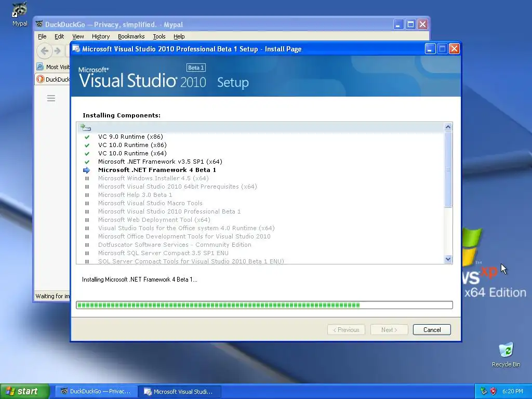The height and width of the screenshot is (399, 532).
Task: Click the installation progress bar
Action: tap(264, 305)
